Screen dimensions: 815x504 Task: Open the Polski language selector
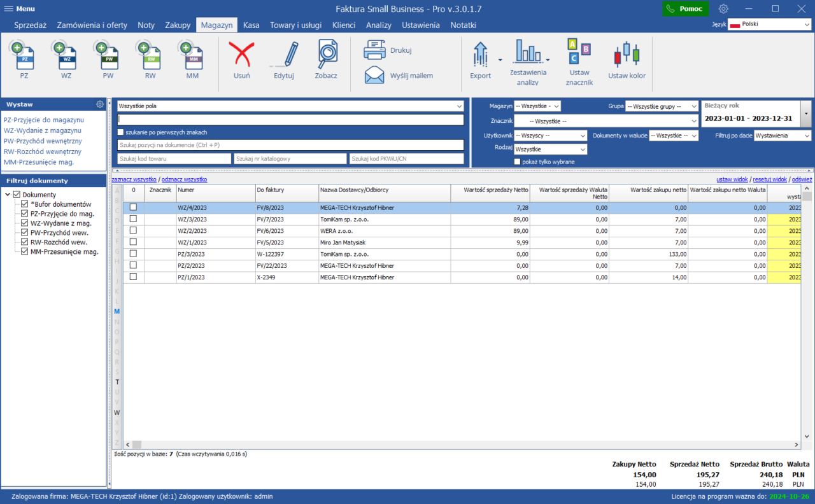[x=769, y=24]
